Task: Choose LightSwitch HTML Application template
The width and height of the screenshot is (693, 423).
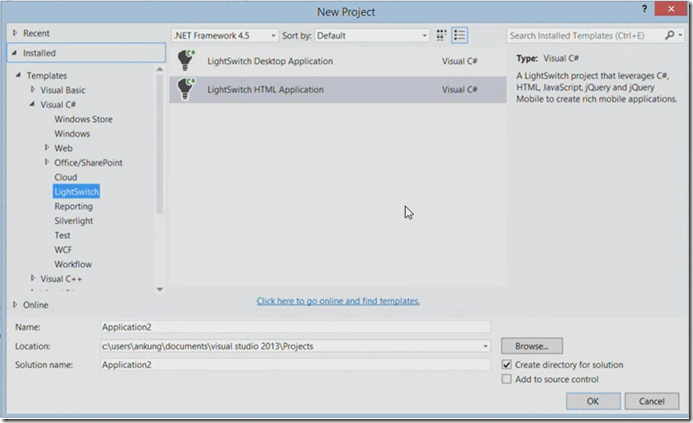Action: pos(338,90)
